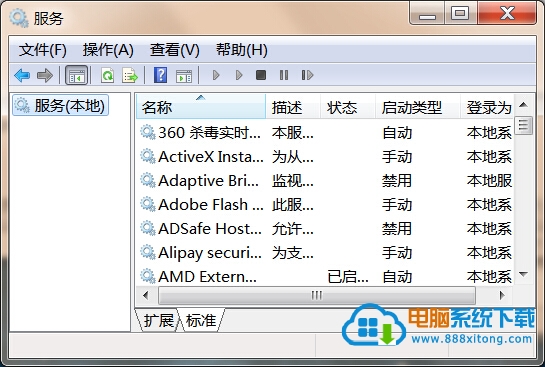Click the Back arrow toolbar icon
Image resolution: width=545 pixels, height=367 pixels.
tap(22, 75)
